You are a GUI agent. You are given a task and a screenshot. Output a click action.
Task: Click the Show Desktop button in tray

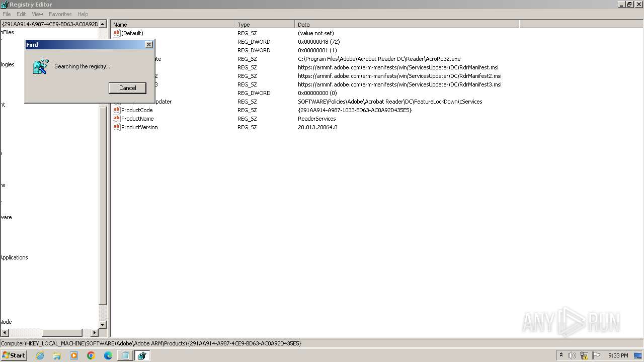[638, 355]
